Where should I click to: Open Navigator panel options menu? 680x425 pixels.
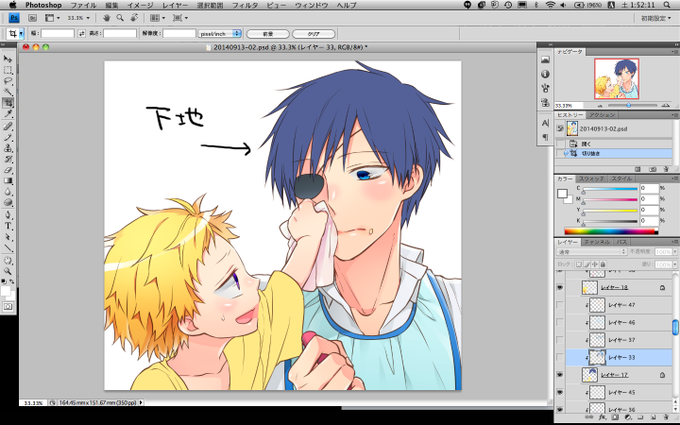coord(674,52)
